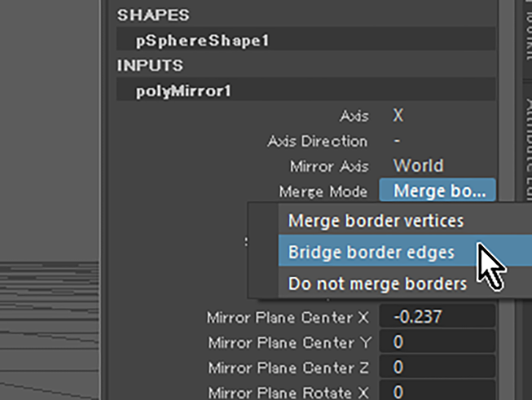Click Mirror Plane Center X field

[437, 317]
